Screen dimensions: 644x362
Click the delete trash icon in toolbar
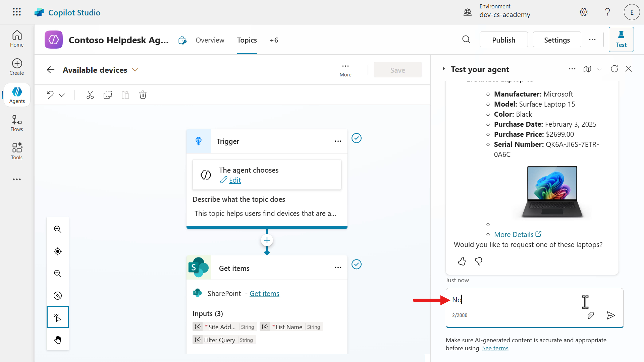(143, 95)
